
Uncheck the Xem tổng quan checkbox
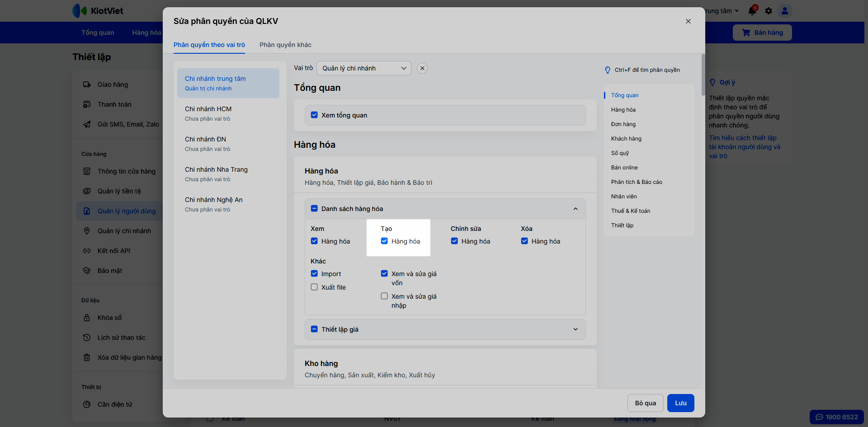click(314, 115)
